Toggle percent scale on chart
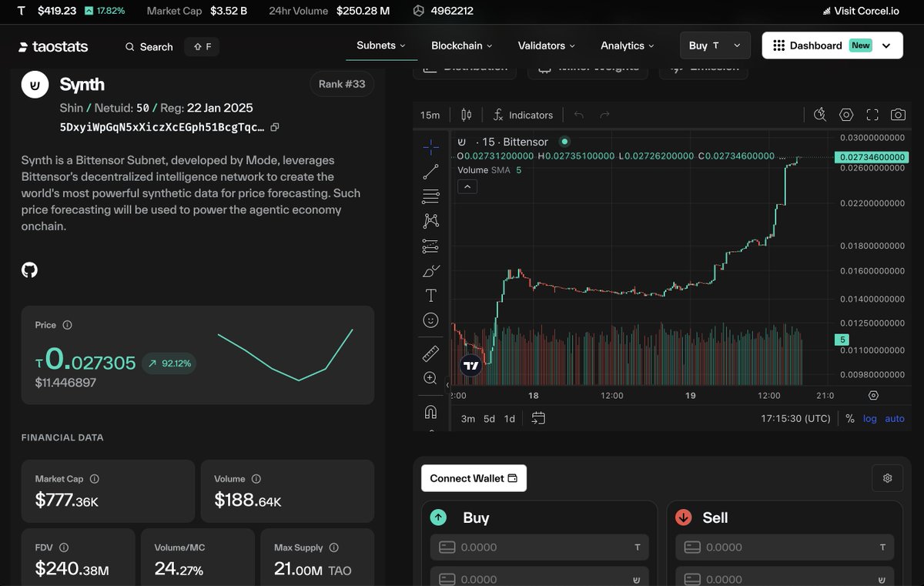This screenshot has height=586, width=924. 850,419
